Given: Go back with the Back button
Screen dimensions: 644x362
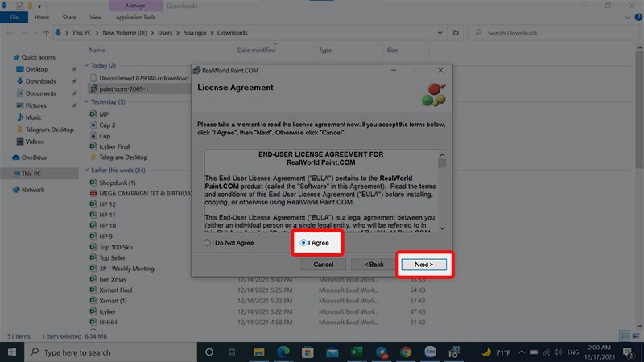Looking at the screenshot, I should [x=374, y=264].
